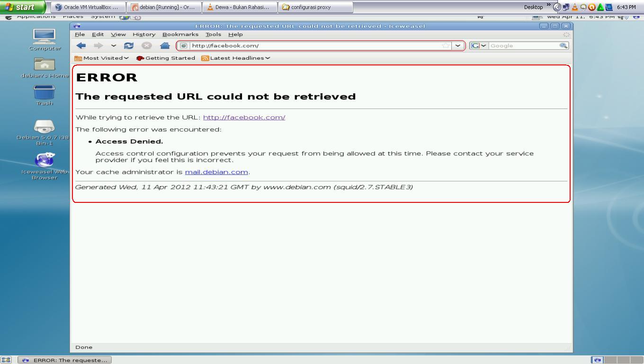Click the green triangle tray icon
Screen dimensions: 644x364
point(600,7)
